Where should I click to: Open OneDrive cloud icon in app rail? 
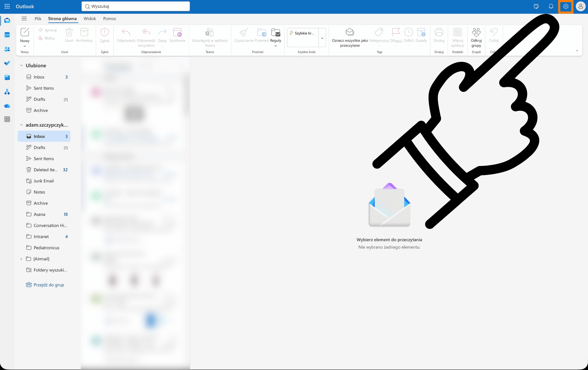tap(7, 106)
